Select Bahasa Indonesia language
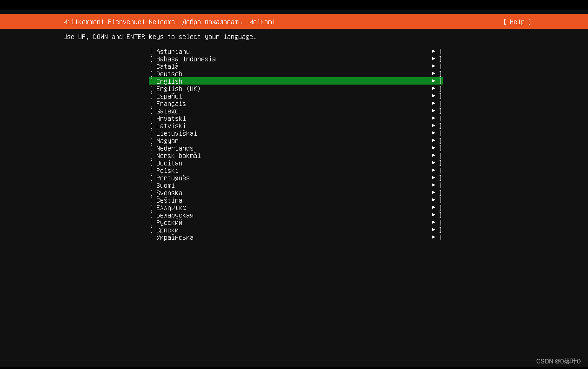Viewport: 588px width, 369px height. click(x=295, y=59)
